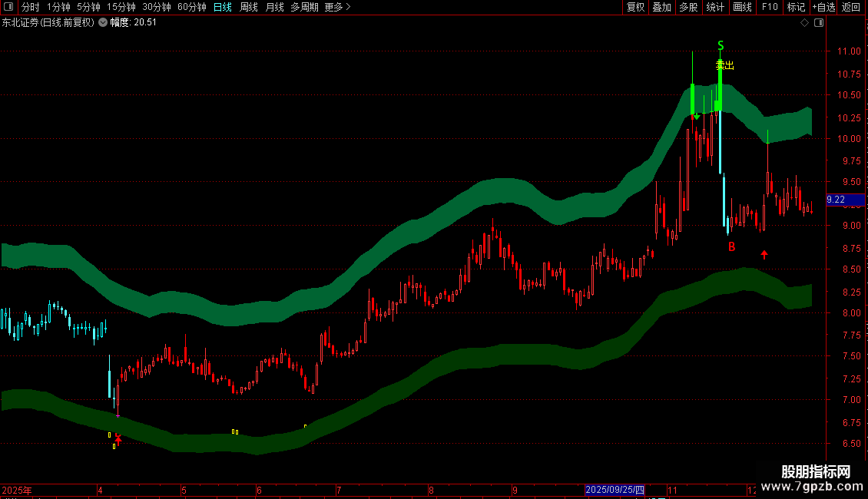The width and height of the screenshot is (868, 499).
Task: Open 多周期 multi-period view
Action: [304, 7]
